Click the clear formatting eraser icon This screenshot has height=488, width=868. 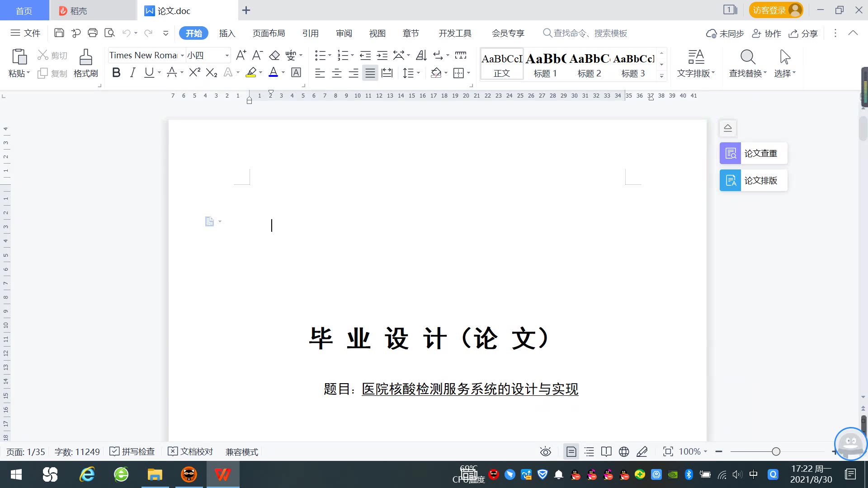point(274,55)
